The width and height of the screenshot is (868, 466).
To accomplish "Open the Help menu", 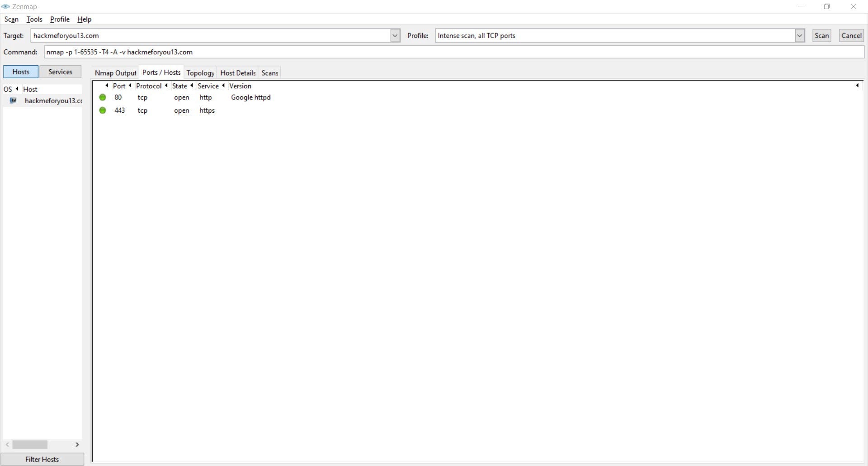I will pos(84,19).
